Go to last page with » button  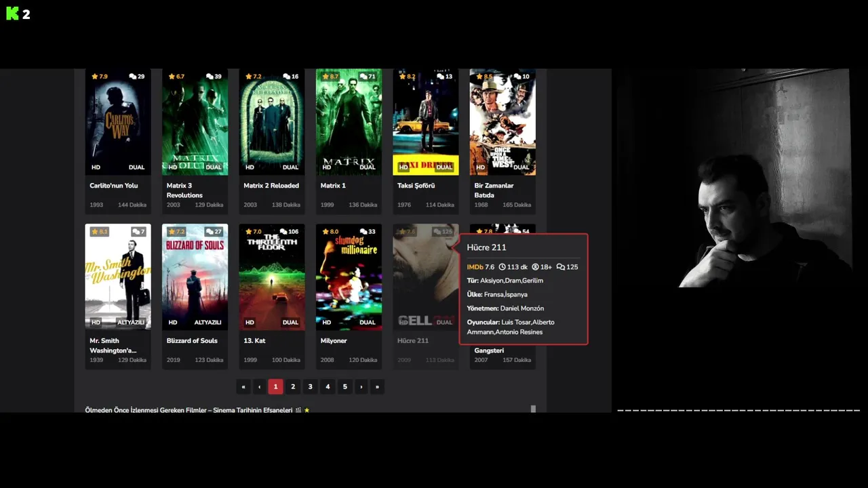[377, 386]
